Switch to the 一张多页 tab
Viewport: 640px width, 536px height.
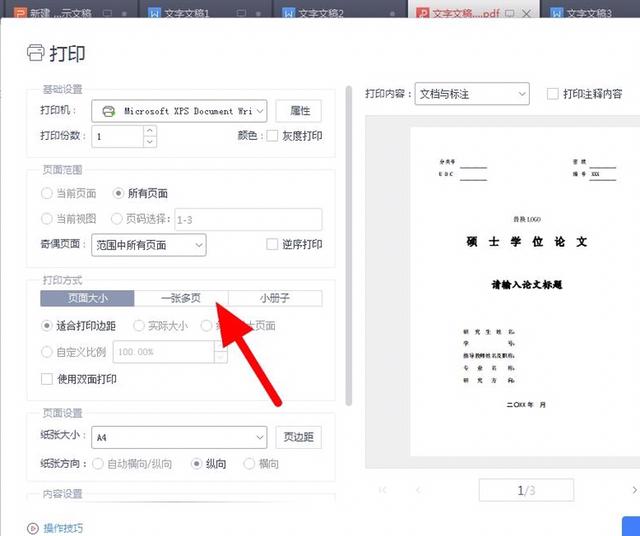tap(181, 298)
